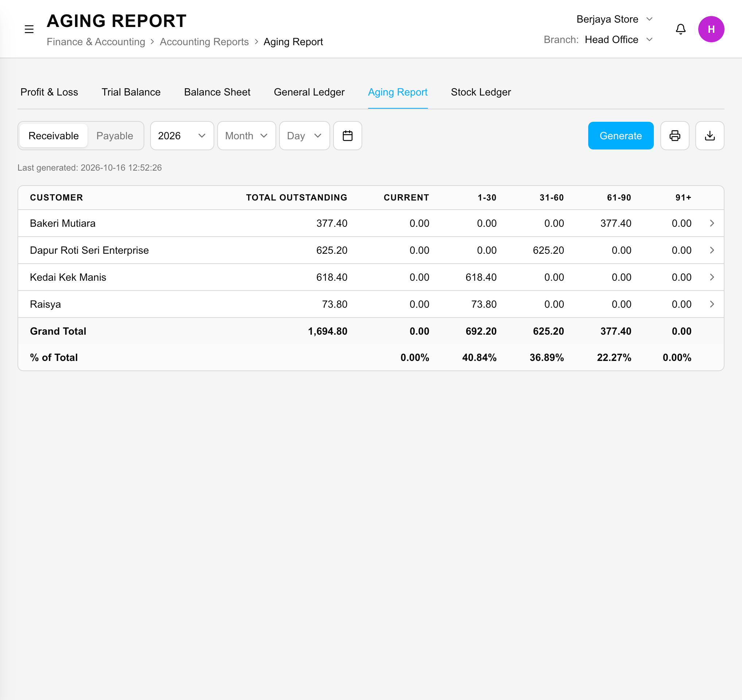Viewport: 742px width, 700px height.
Task: Print the aging report
Action: click(x=675, y=136)
